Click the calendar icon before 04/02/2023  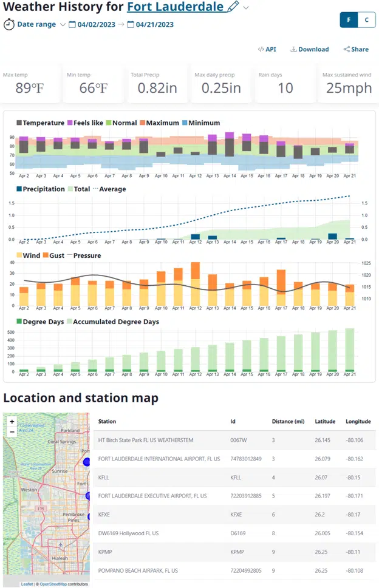tap(72, 25)
